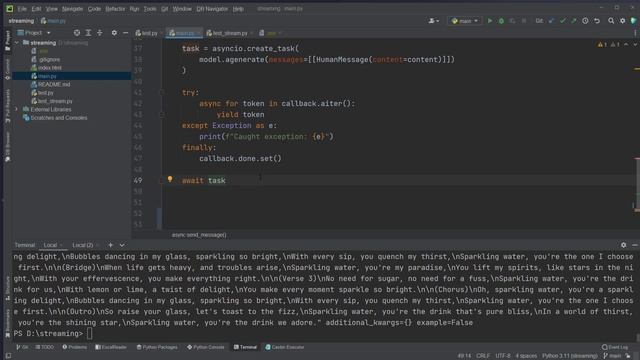Click Run with Coverage icon
Viewport: 640px width, 360px height.
[512, 21]
